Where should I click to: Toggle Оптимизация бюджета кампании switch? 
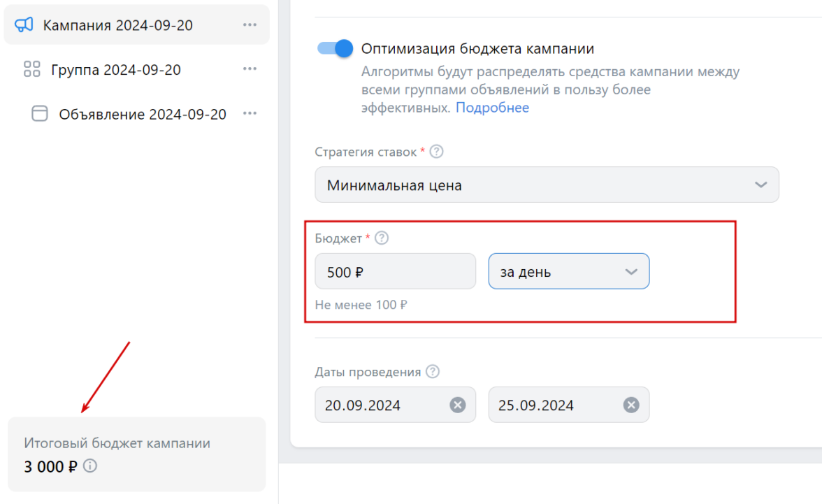336,48
